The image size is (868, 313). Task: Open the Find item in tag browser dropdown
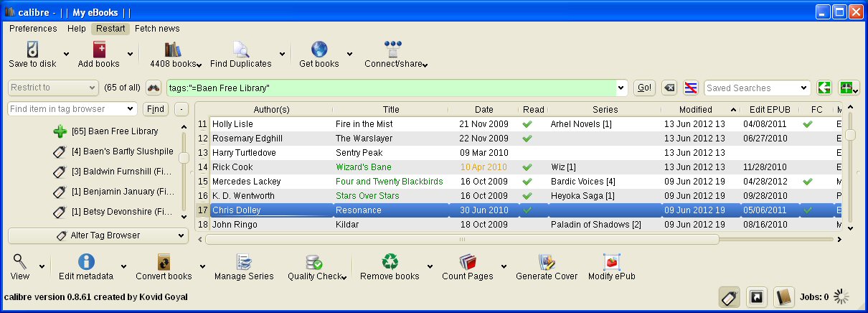pyautogui.click(x=130, y=109)
